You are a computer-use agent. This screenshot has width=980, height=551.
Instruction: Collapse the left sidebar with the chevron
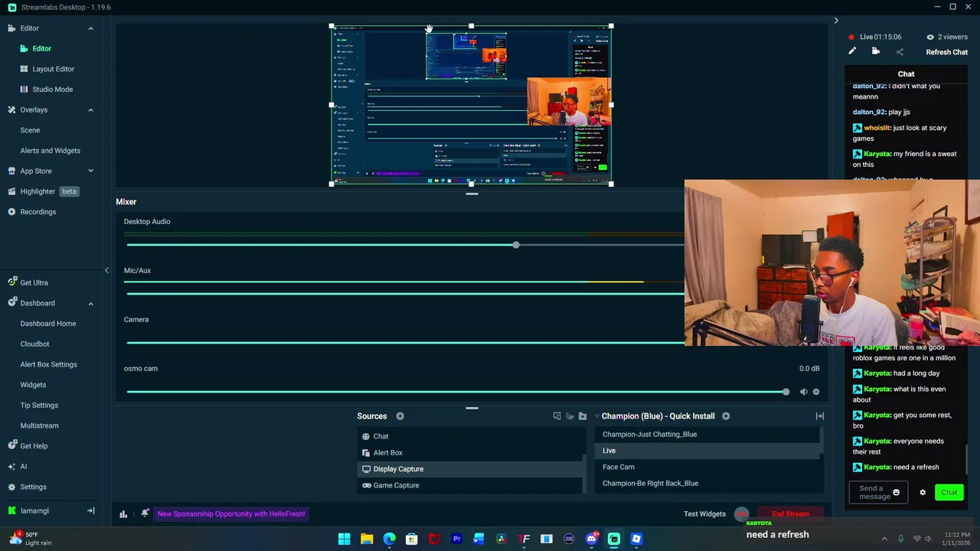point(106,270)
